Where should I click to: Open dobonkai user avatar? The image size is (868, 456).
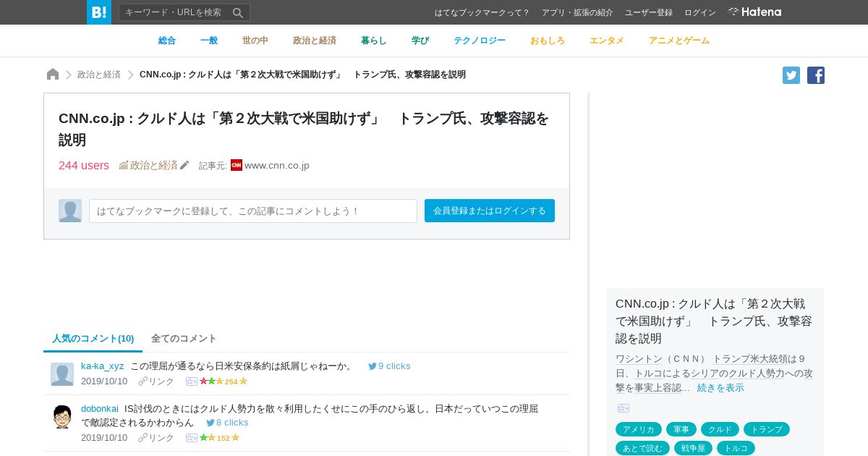(x=62, y=417)
